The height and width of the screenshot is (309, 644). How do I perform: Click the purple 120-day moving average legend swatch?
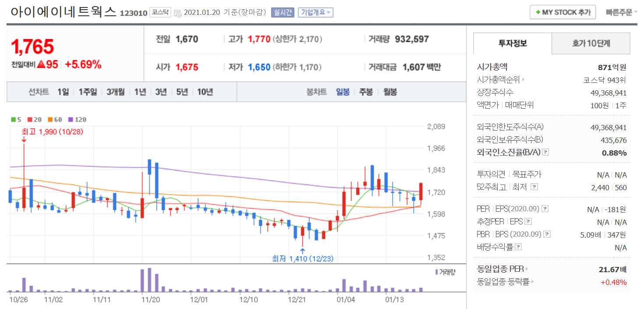(72, 119)
